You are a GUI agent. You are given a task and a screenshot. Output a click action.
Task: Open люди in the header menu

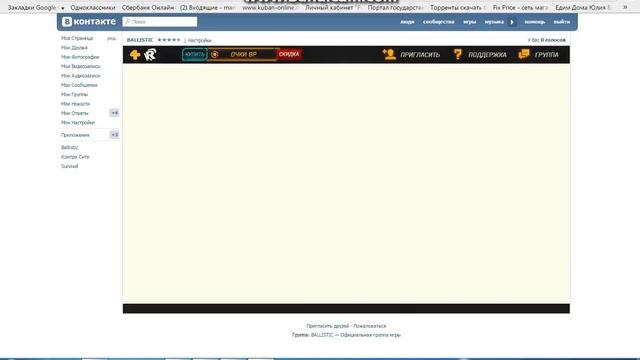click(x=407, y=22)
